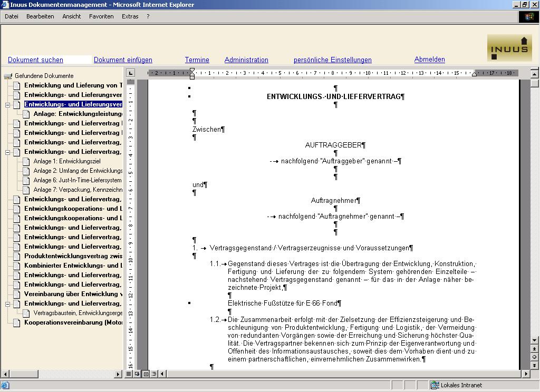
Task: Click the tree panel scroll left arrow
Action: [x=5, y=374]
